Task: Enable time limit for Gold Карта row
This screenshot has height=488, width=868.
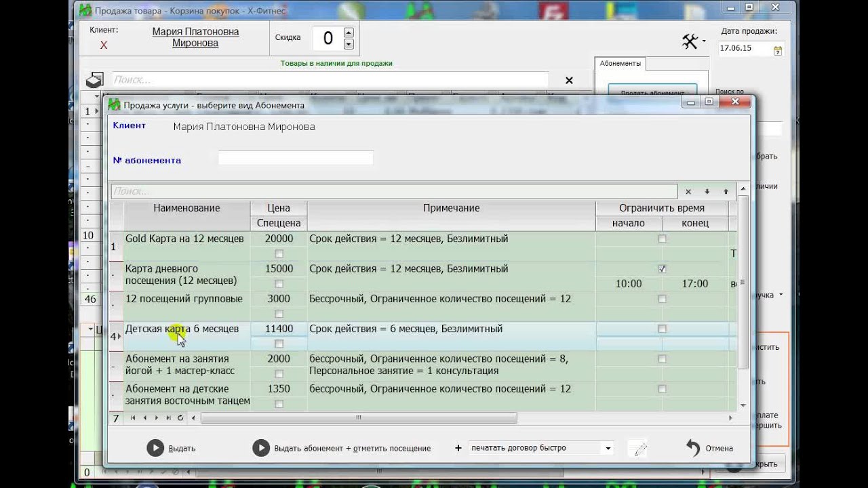Action: click(x=662, y=239)
